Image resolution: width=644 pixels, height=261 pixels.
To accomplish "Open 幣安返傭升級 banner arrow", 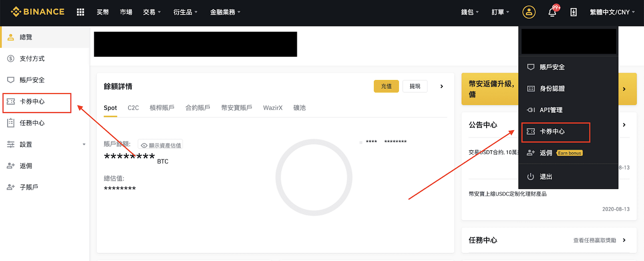I will [624, 89].
